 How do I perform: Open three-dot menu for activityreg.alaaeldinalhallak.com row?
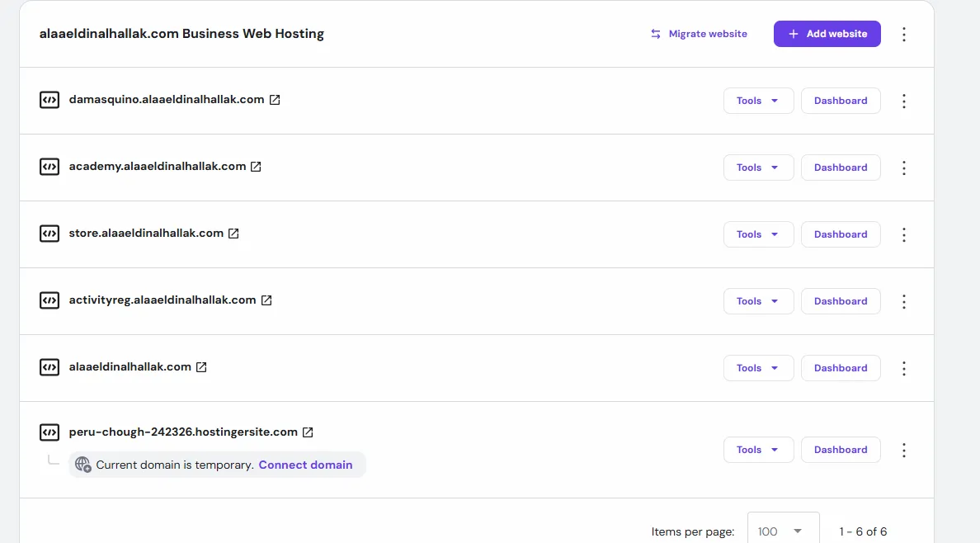(x=904, y=301)
